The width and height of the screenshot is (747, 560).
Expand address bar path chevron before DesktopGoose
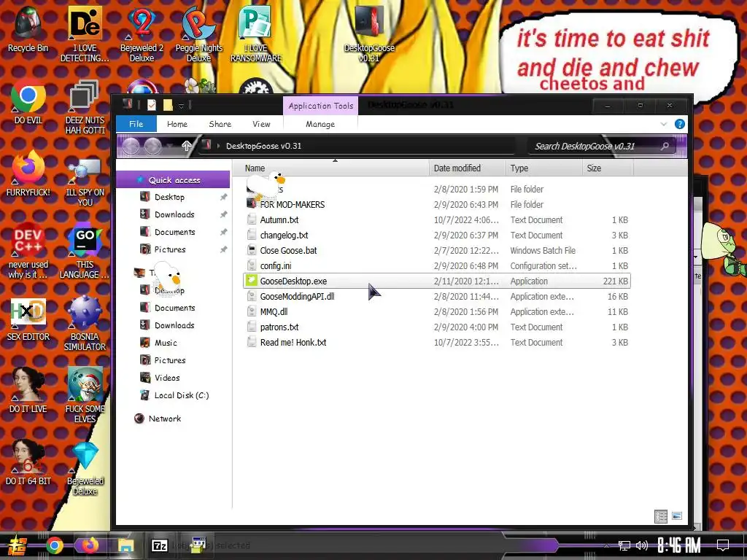tap(218, 146)
